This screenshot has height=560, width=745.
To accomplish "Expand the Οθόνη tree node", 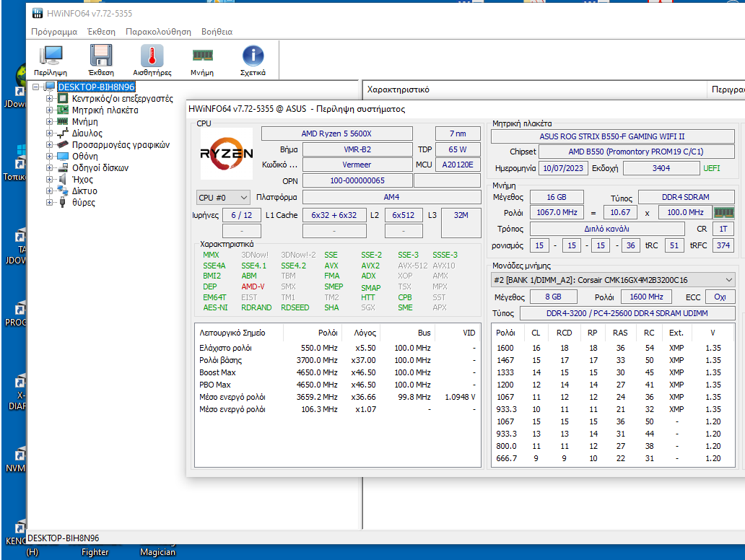I will (x=49, y=157).
